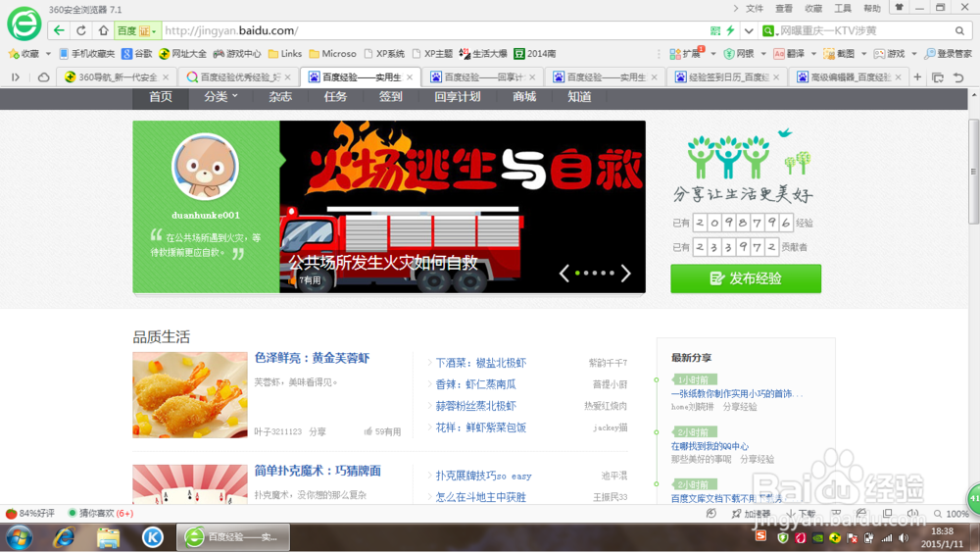Launch Internet Explorer from taskbar
The width and height of the screenshot is (980, 553).
click(64, 537)
